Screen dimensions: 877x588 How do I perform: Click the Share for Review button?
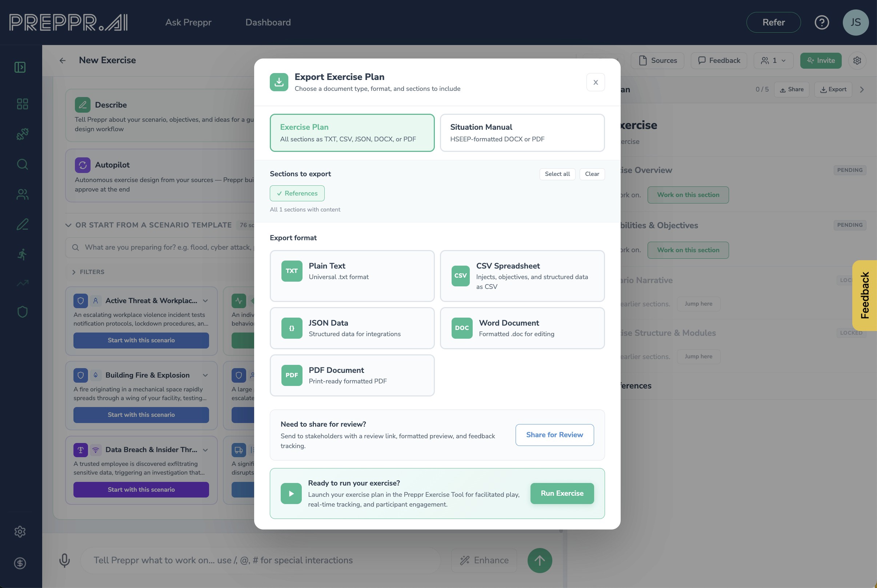point(554,435)
